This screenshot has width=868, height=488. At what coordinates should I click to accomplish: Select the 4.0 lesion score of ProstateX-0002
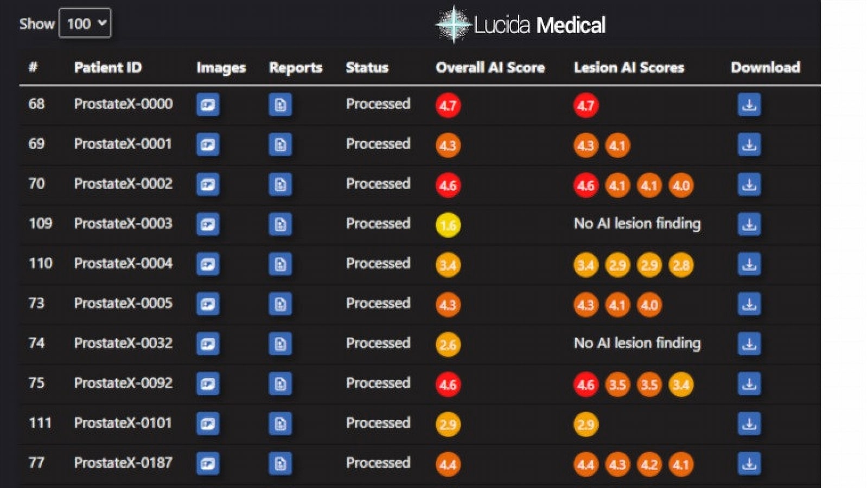(681, 185)
